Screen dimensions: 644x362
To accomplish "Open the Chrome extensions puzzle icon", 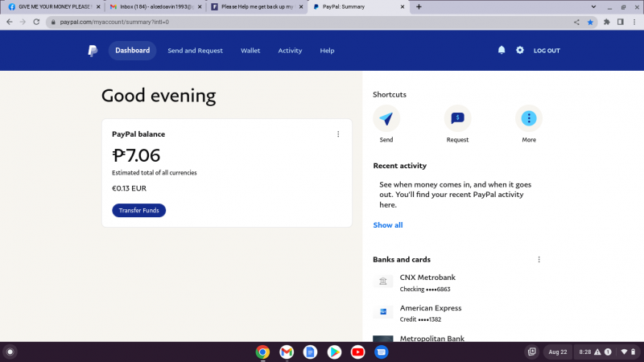I will tap(607, 23).
